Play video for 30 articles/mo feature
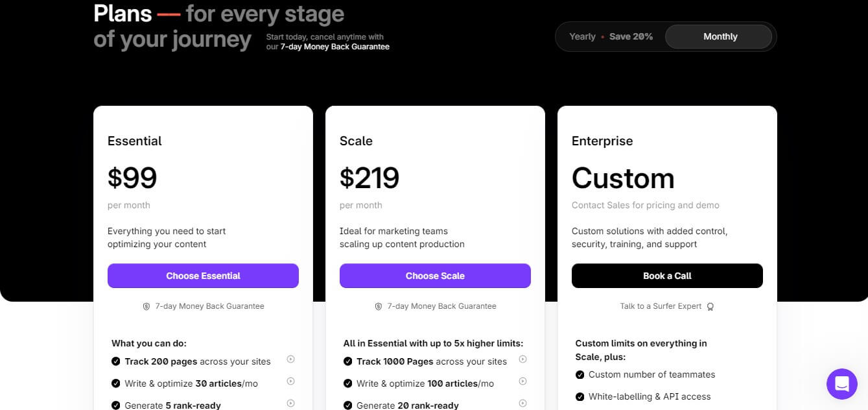The image size is (868, 410). pos(291,381)
